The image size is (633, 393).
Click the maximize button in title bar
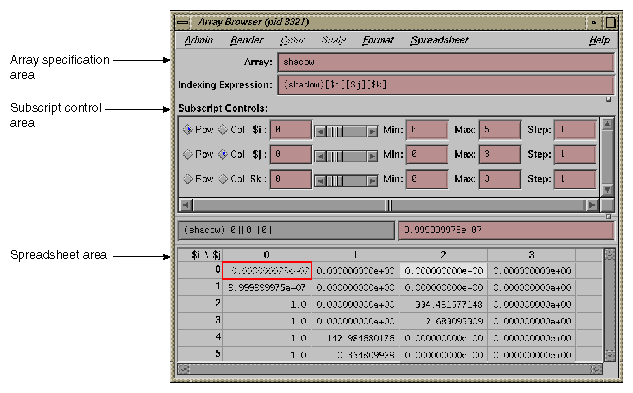click(x=610, y=22)
